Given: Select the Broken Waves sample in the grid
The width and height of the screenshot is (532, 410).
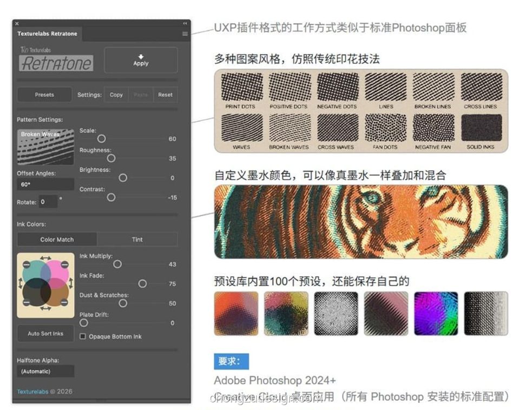Looking at the screenshot, I should [290, 128].
